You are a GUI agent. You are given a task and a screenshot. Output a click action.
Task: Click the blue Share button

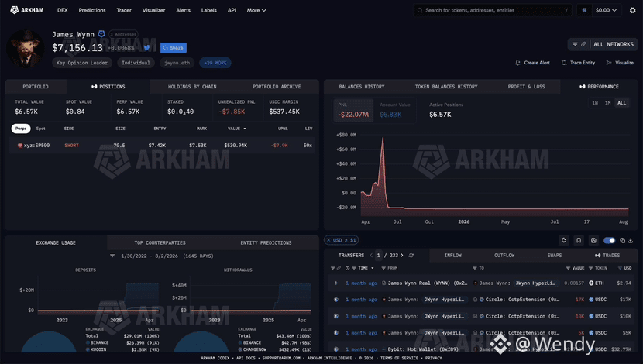tap(173, 47)
